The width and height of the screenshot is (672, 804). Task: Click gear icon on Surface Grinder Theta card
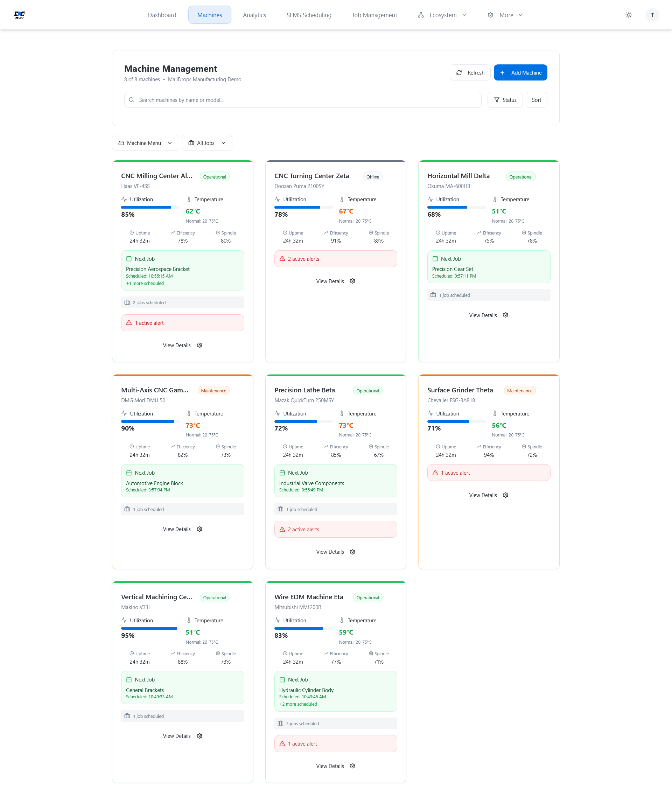505,495
